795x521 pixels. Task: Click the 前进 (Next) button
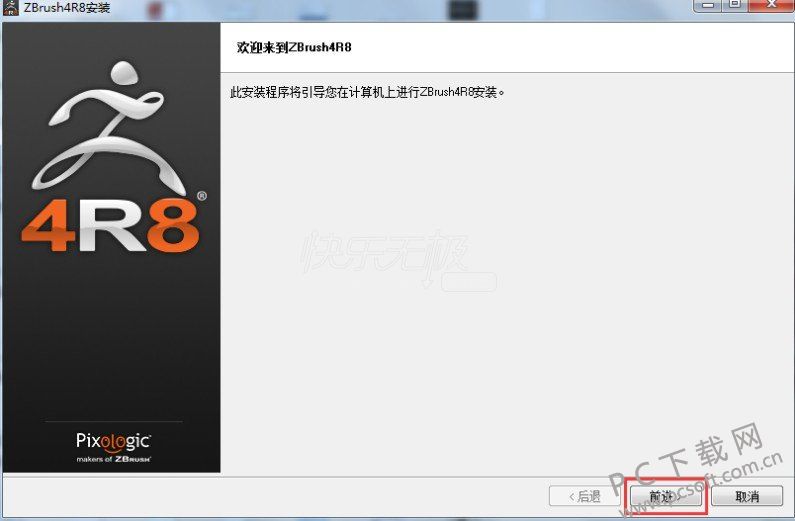pos(666,496)
